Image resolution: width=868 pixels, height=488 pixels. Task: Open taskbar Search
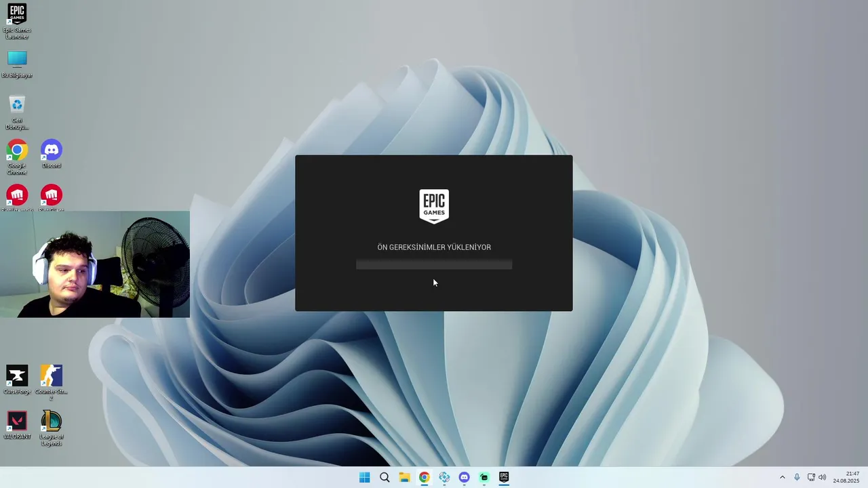pos(384,477)
